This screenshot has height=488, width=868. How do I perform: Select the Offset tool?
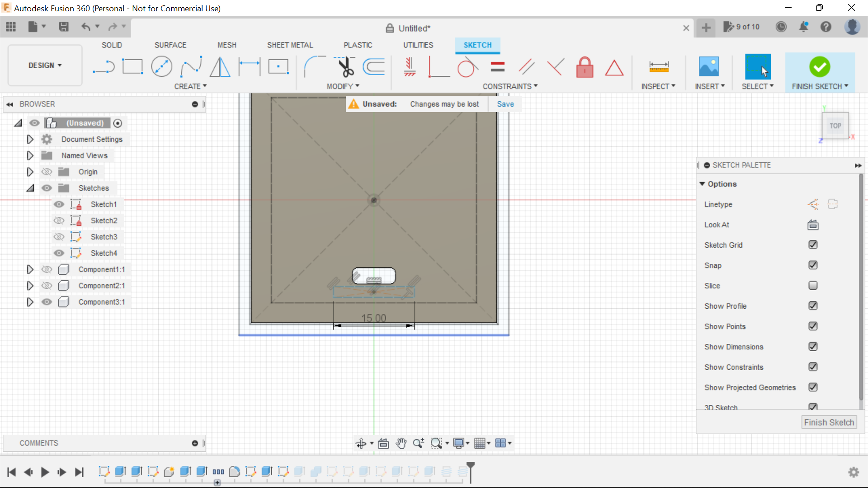coord(373,66)
